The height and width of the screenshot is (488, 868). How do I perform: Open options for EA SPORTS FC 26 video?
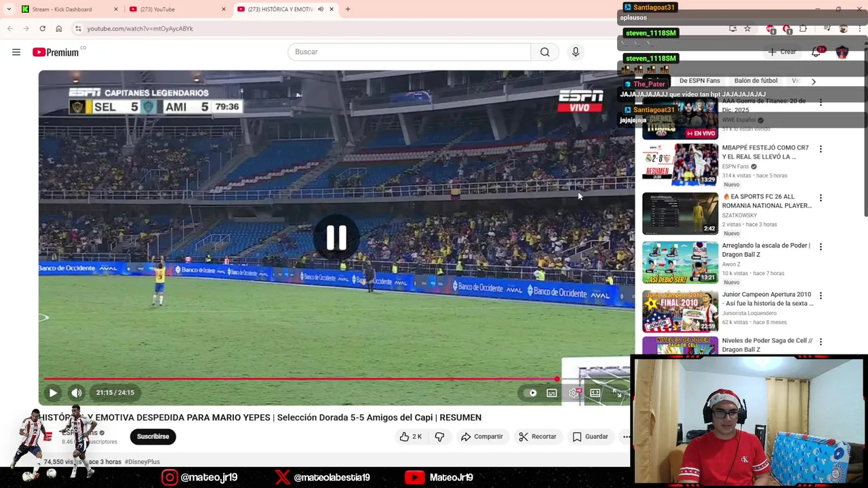point(821,198)
